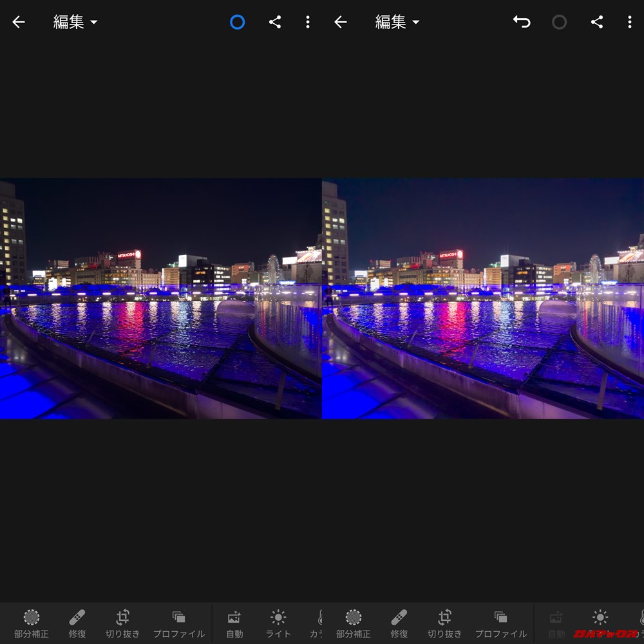The height and width of the screenshot is (644, 644).
Task: Tap the gray circle icon in the right header
Action: [559, 22]
